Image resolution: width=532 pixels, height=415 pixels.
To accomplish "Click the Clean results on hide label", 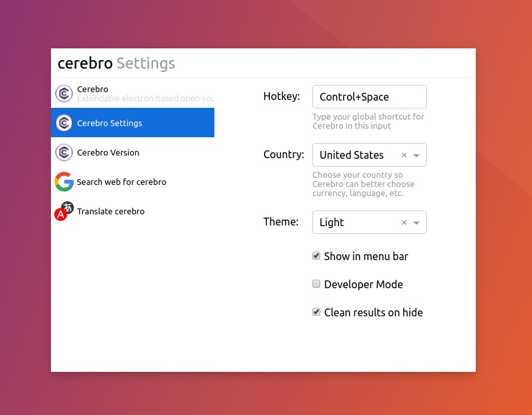I will pyautogui.click(x=374, y=312).
